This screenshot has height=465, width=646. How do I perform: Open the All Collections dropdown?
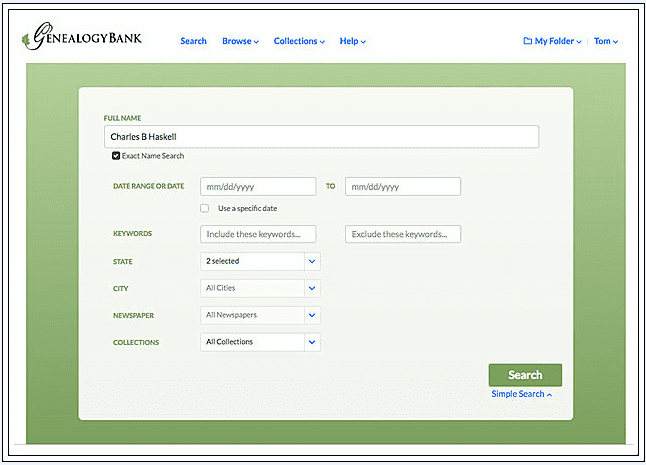tap(260, 342)
